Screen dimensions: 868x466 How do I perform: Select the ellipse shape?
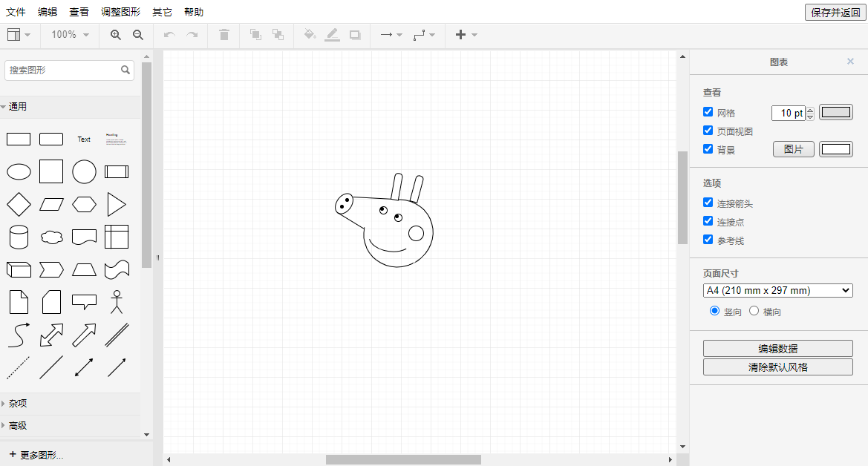[x=19, y=171]
